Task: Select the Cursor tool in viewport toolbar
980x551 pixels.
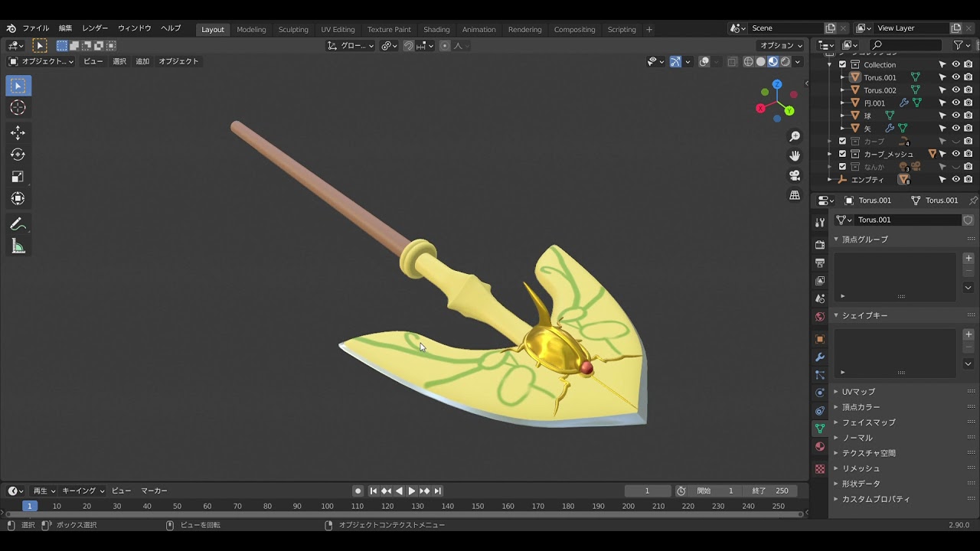Action: (18, 108)
